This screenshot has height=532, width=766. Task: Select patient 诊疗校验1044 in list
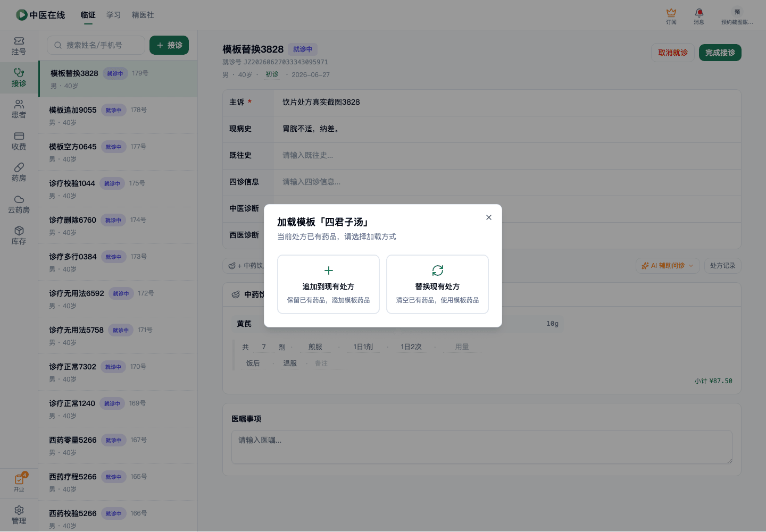tap(118, 189)
